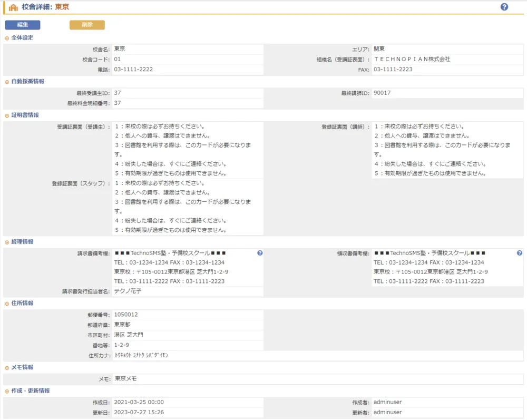Select the 作成日 value 2021-03-25 00:00
Image resolution: width=527 pixels, height=420 pixels.
click(x=139, y=403)
